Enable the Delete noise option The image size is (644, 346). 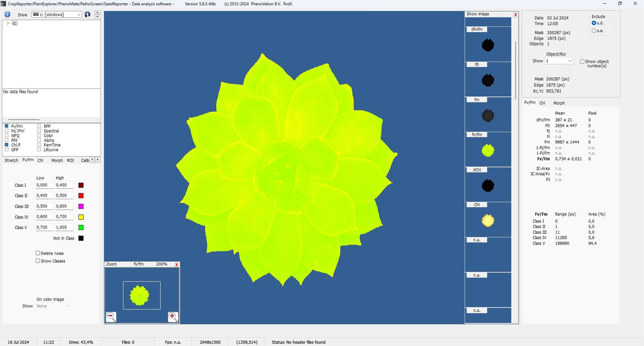pyautogui.click(x=38, y=253)
